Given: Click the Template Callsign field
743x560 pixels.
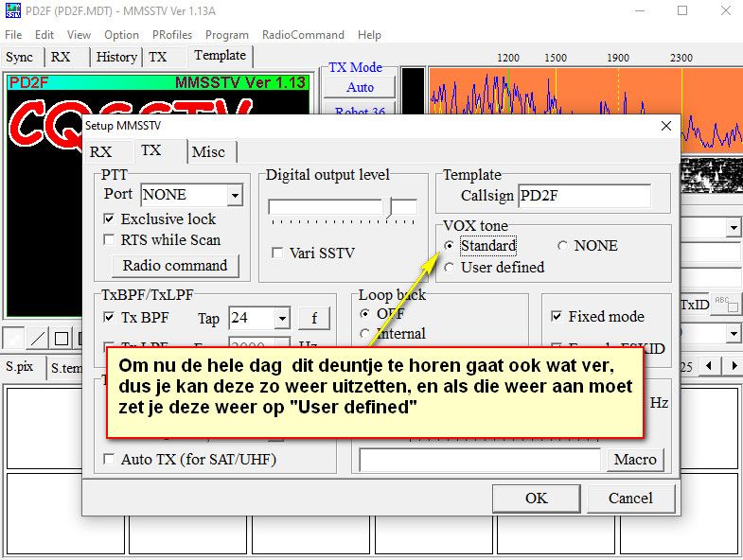Looking at the screenshot, I should tap(584, 196).
